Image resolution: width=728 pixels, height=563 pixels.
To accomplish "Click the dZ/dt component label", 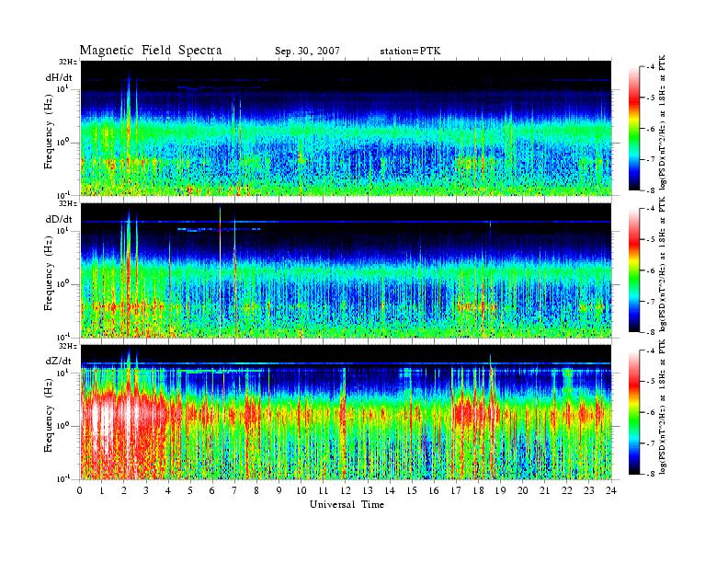I will click(59, 361).
